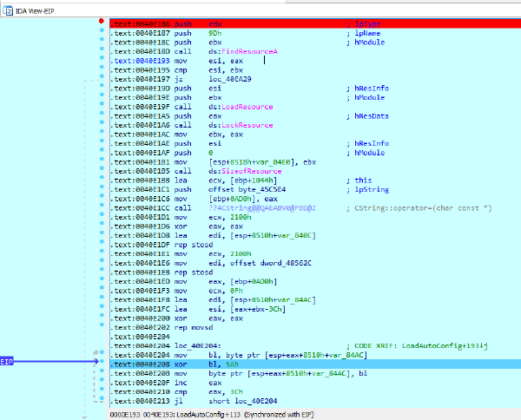
Task: Click LoadAutoConfig+193 cross-reference comment
Action: (445, 345)
